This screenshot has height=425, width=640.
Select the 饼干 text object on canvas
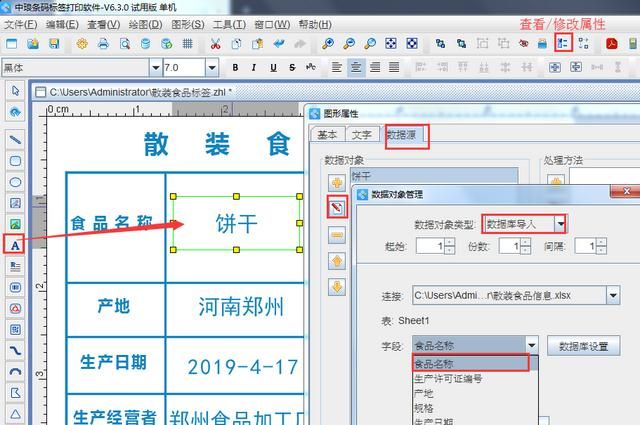coord(236,223)
